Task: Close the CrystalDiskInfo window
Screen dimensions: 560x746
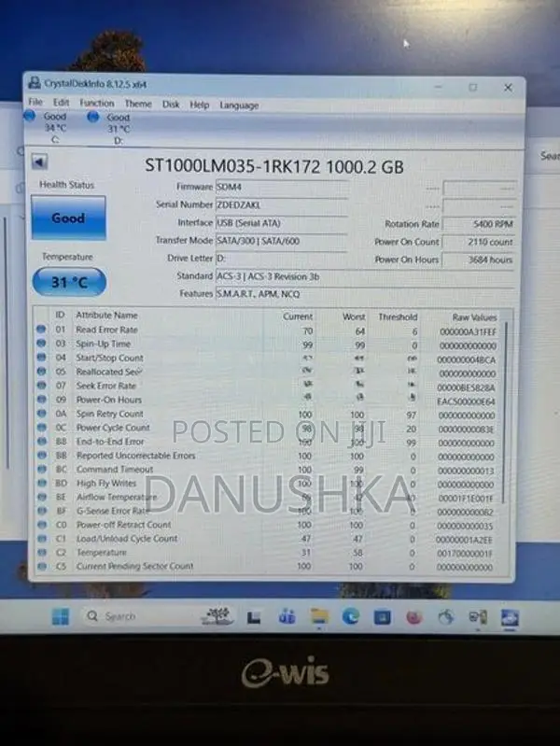Action: coord(508,88)
